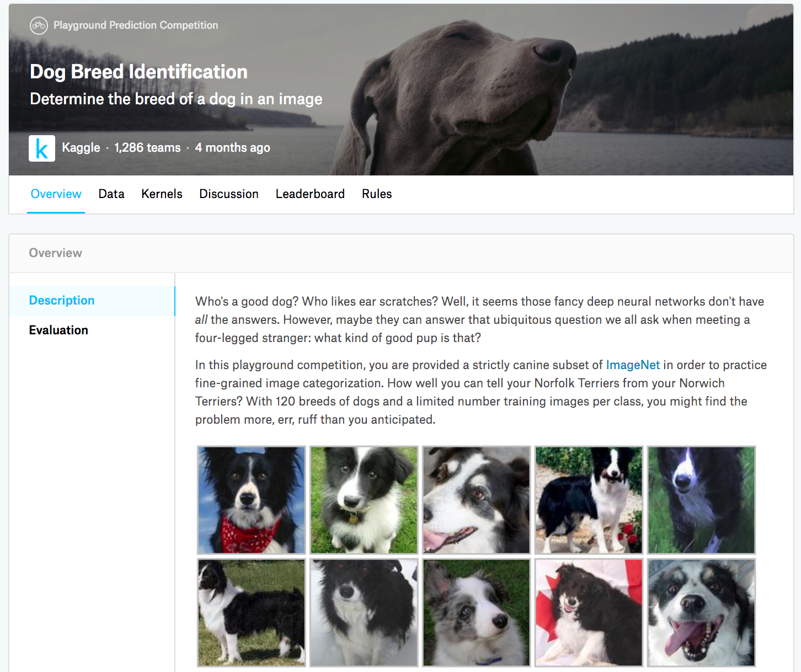View the Leaderboard tab
Screen dimensions: 801x672
[x=310, y=194]
